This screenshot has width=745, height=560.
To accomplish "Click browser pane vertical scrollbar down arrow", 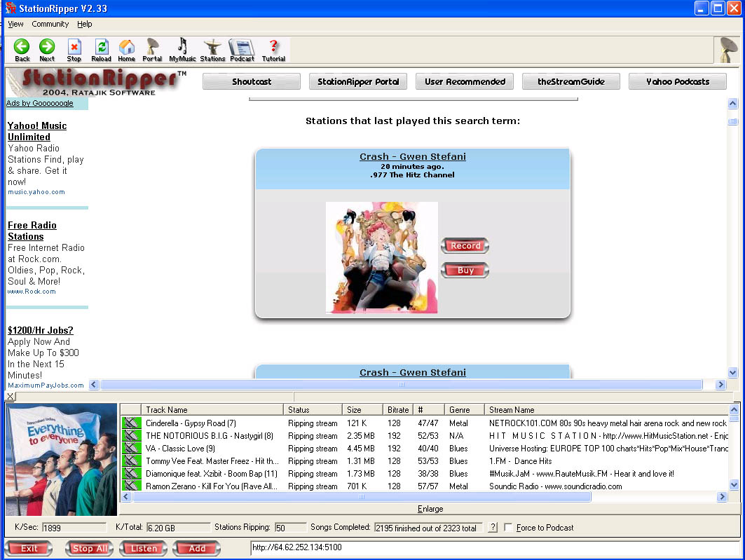I will click(x=732, y=372).
